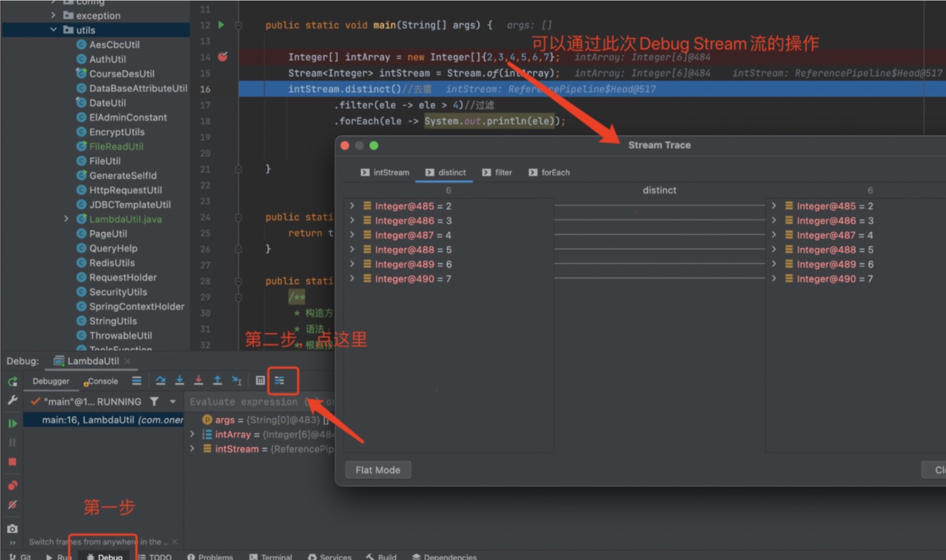This screenshot has width=946, height=560.
Task: Open the distinct tab in Stream Trace
Action: pyautogui.click(x=445, y=173)
